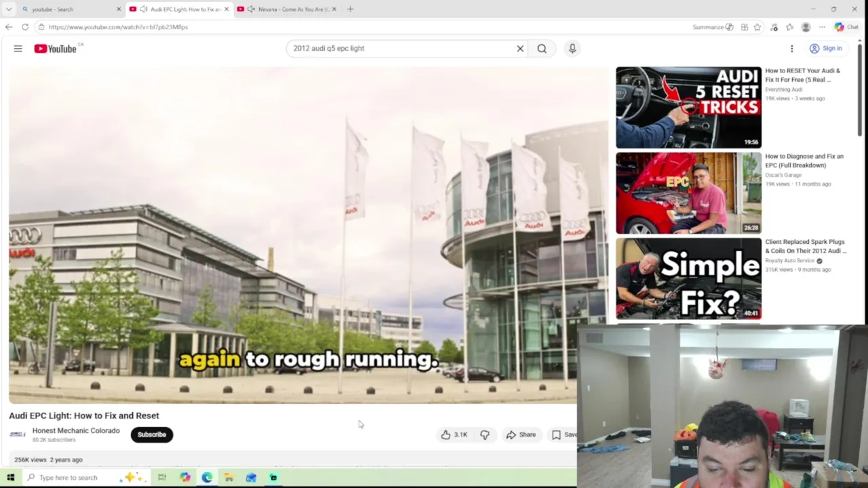Image resolution: width=868 pixels, height=488 pixels.
Task: Open 'How to RESET Your Audi' title link
Action: click(803, 75)
